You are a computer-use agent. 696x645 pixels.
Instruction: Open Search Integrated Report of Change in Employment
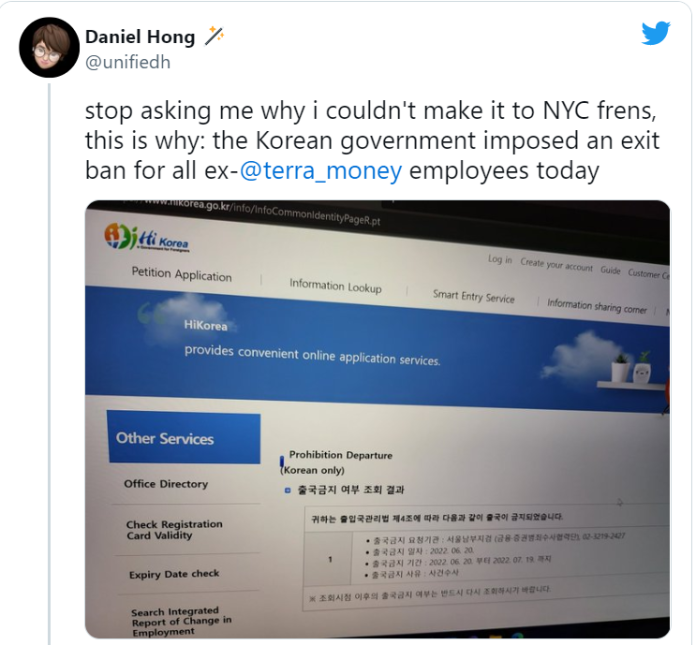(x=181, y=621)
